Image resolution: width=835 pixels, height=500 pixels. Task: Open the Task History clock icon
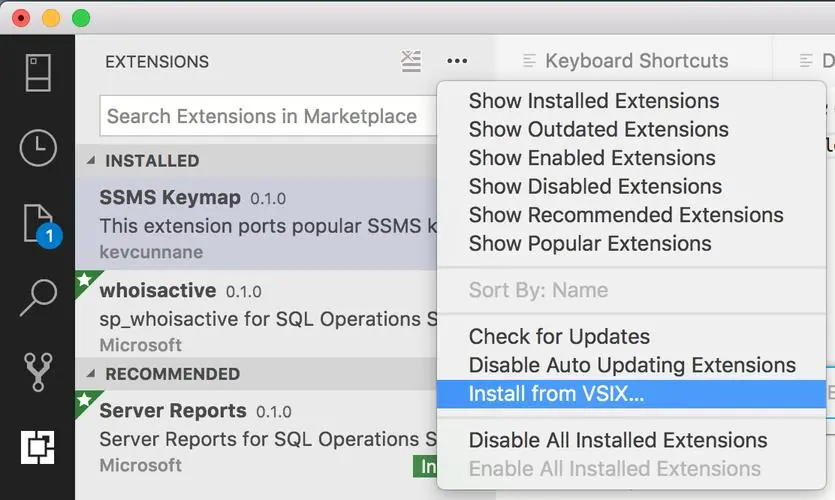38,148
